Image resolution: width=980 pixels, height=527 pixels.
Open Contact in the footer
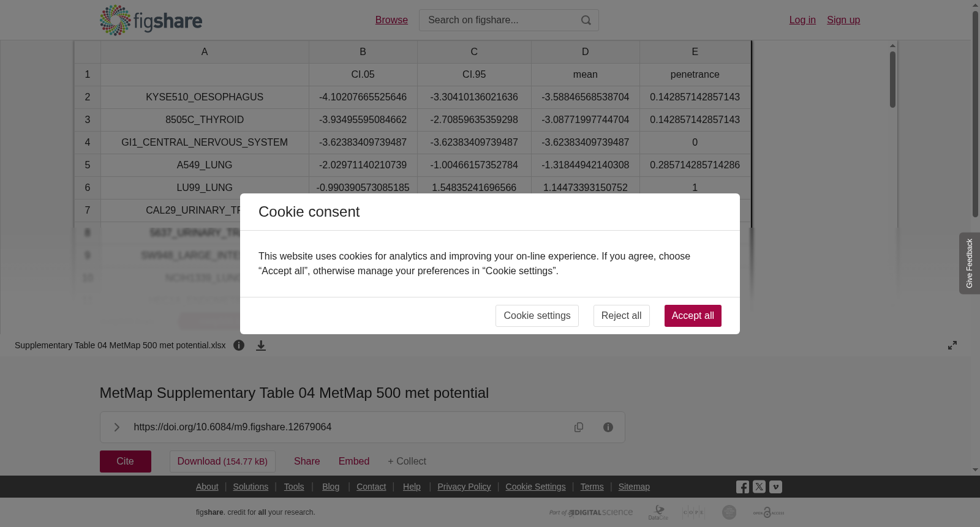[x=371, y=487]
